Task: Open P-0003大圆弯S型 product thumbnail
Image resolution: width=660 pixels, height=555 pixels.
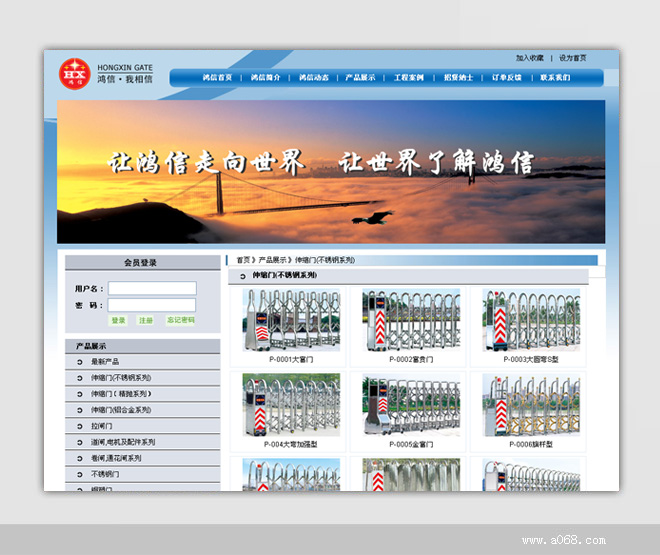Action: coord(531,320)
